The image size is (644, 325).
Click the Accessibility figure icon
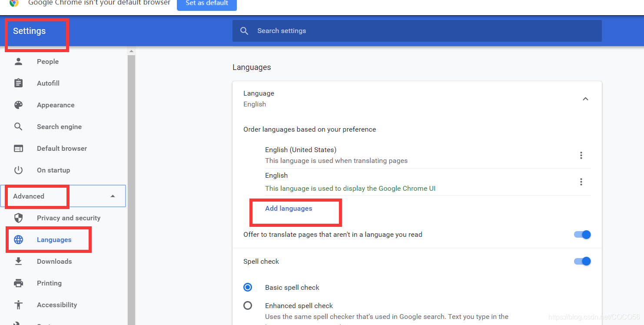pyautogui.click(x=18, y=305)
